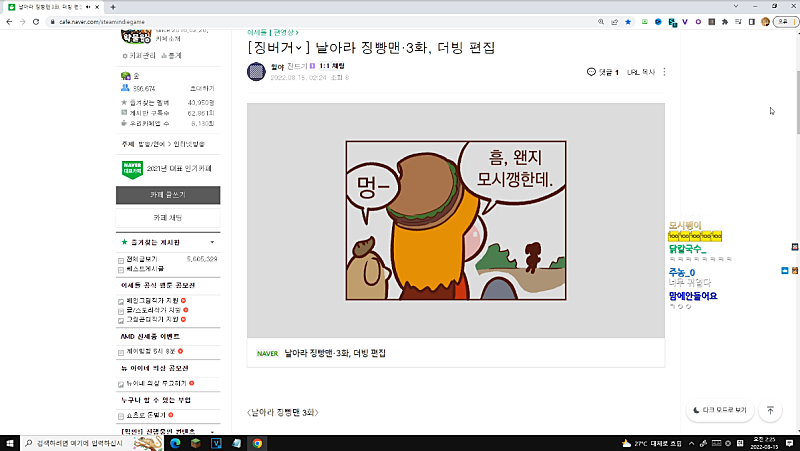Screen dimensions: 800x451
Task: Open the first art-contest board under 이세돌 공식
Action: 153,300
